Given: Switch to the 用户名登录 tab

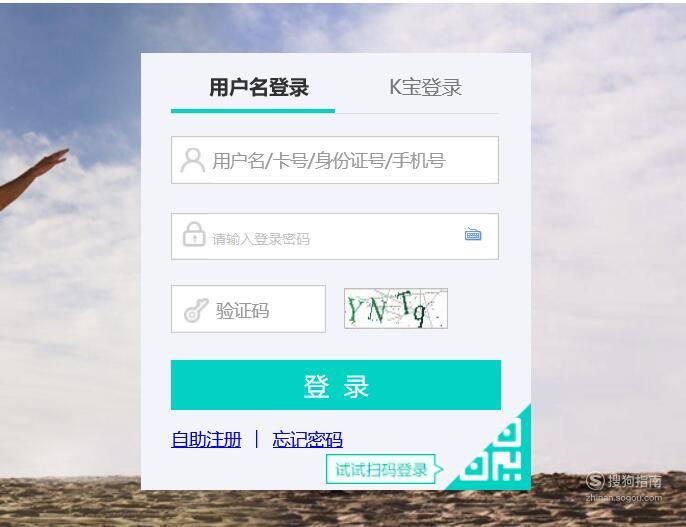Looking at the screenshot, I should [x=259, y=87].
